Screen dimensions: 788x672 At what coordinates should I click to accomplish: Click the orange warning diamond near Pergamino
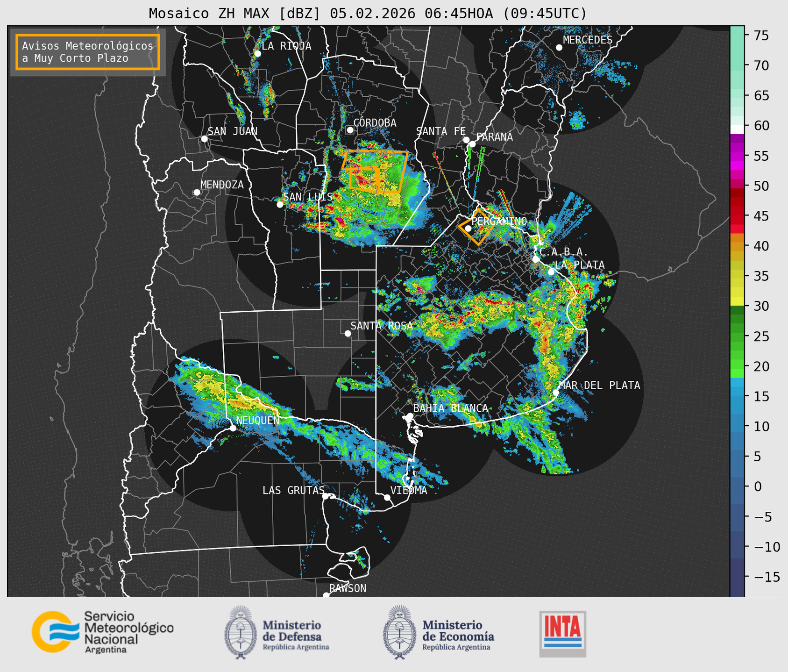(477, 227)
